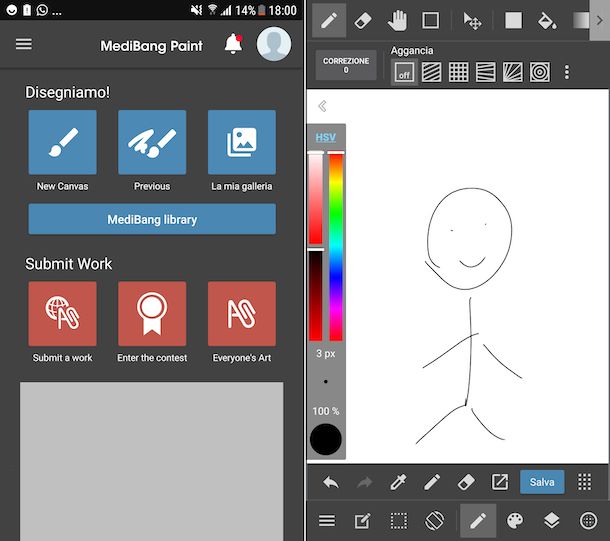Select the eyedropper tool
Image resolution: width=610 pixels, height=541 pixels.
point(398,482)
